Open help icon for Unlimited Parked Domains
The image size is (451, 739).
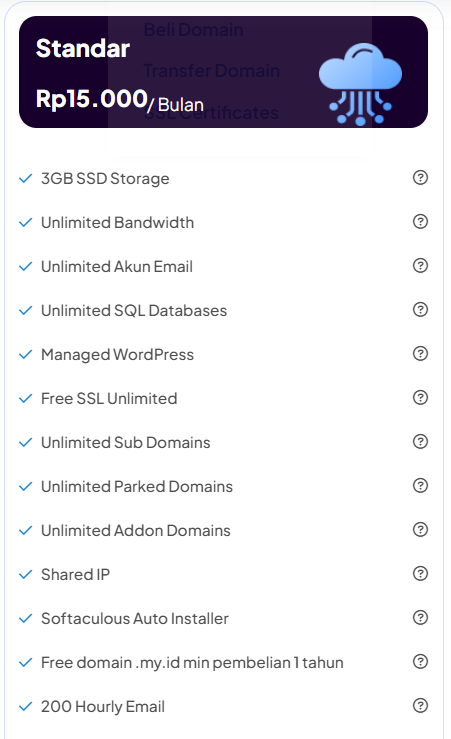[x=420, y=485]
